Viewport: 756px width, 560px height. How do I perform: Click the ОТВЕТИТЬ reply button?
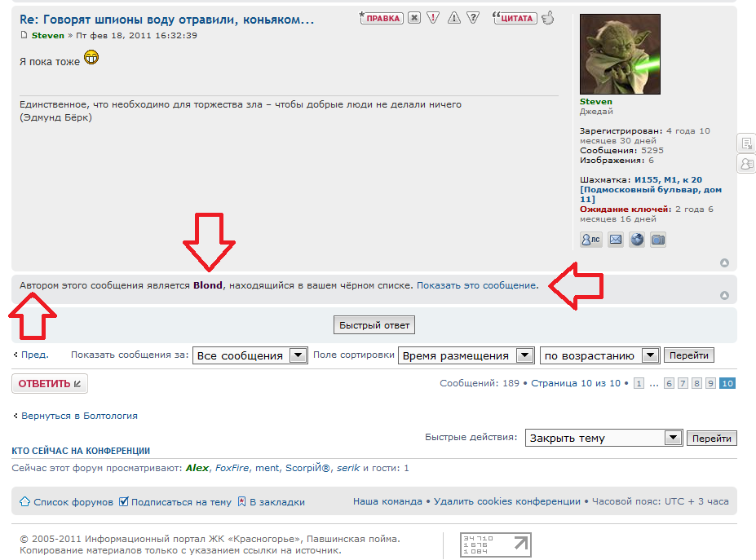click(50, 384)
